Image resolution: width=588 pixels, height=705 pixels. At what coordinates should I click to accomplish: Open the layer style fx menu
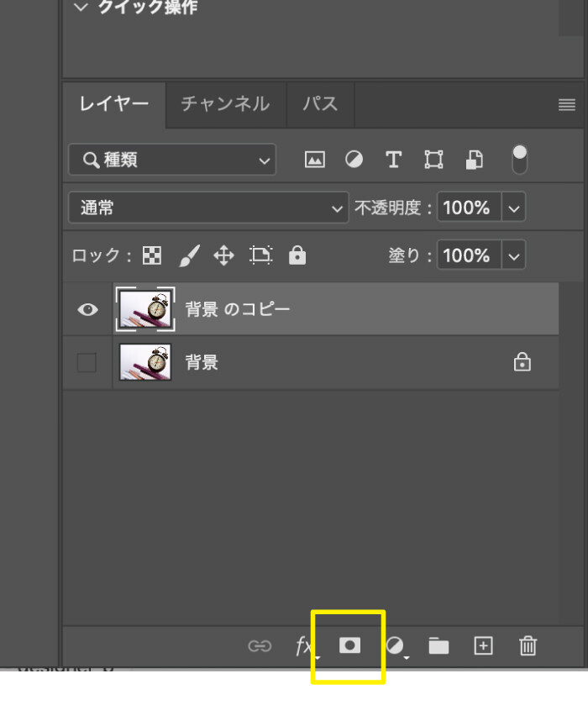tap(305, 645)
